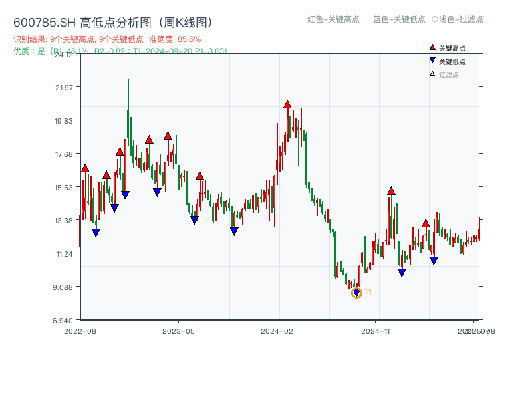Click the blue down-triangle marker near 2024-11
The width and height of the screenshot is (532, 399).
click(401, 272)
